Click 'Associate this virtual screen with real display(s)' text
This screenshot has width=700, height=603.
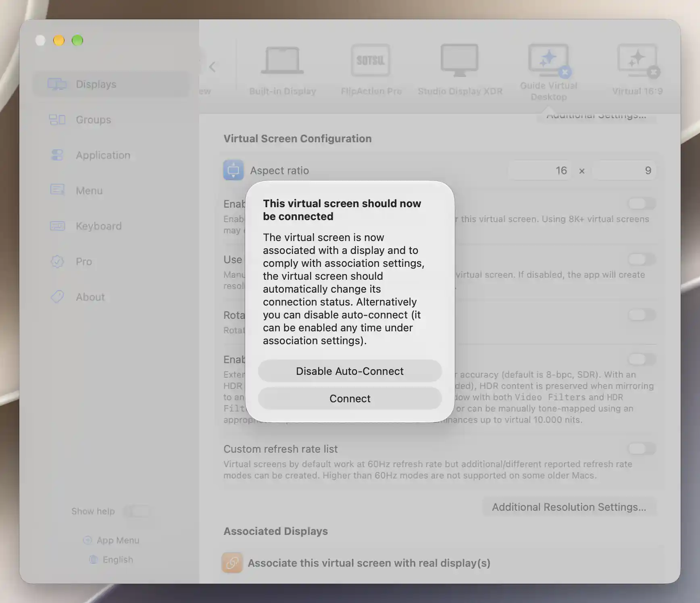tap(369, 563)
